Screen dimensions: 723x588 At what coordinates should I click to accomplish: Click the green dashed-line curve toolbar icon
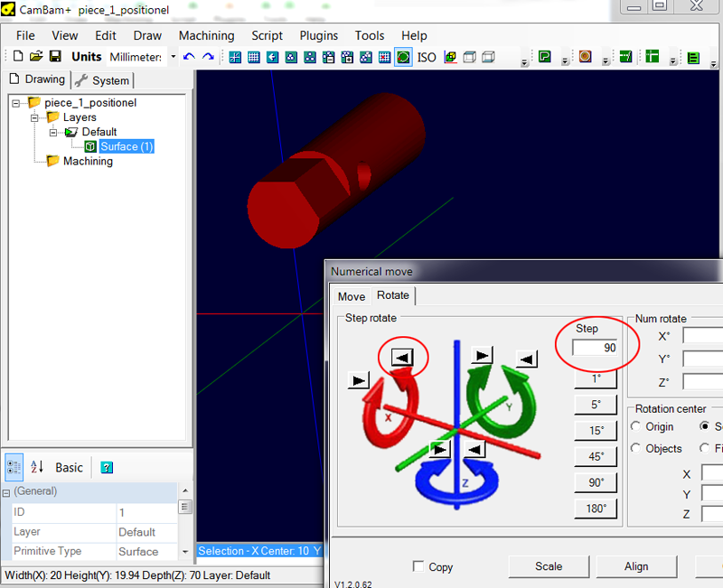[625, 57]
